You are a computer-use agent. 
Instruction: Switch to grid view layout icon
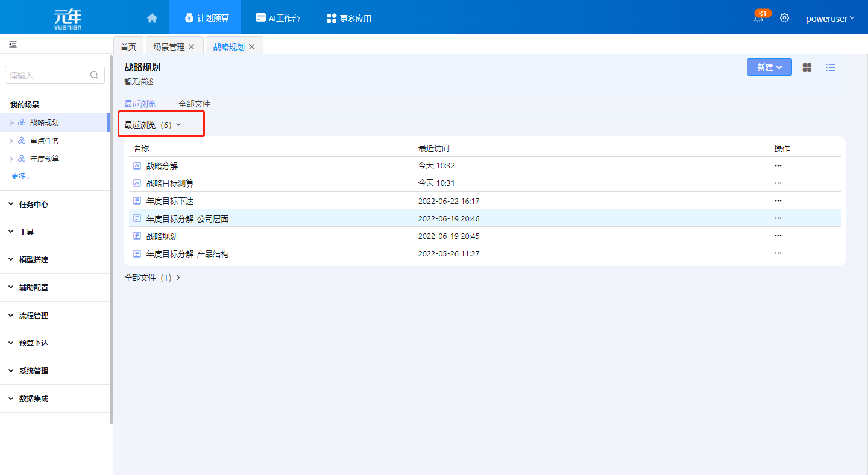(x=807, y=68)
